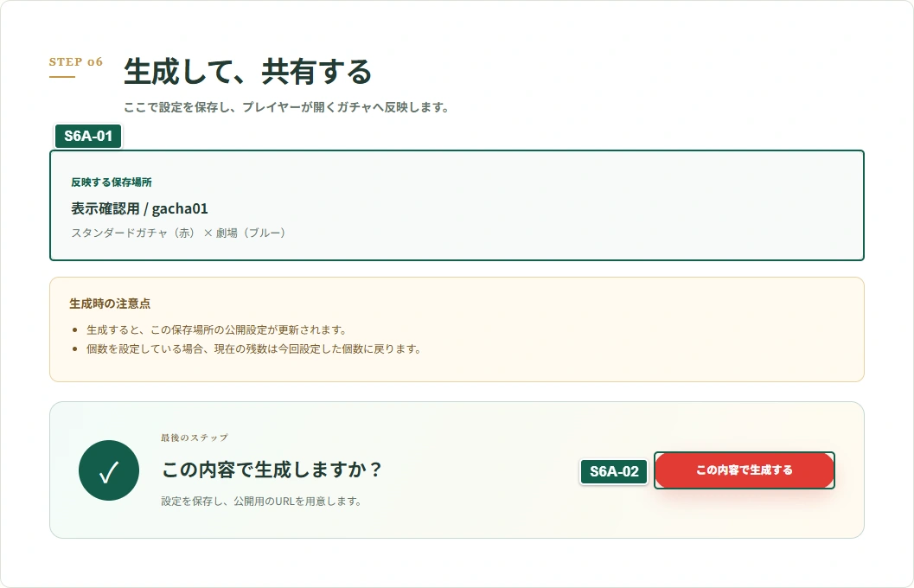Click the この内容で生成しますか？ heading

[272, 470]
